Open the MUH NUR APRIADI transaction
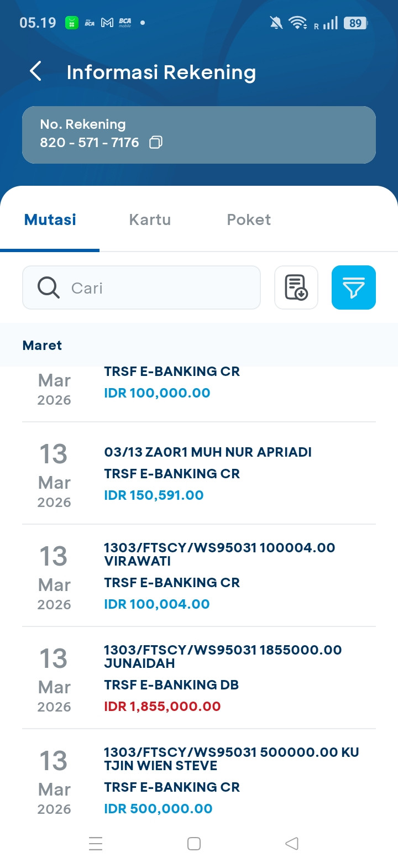Viewport: 398px width, 868px height. 199,474
